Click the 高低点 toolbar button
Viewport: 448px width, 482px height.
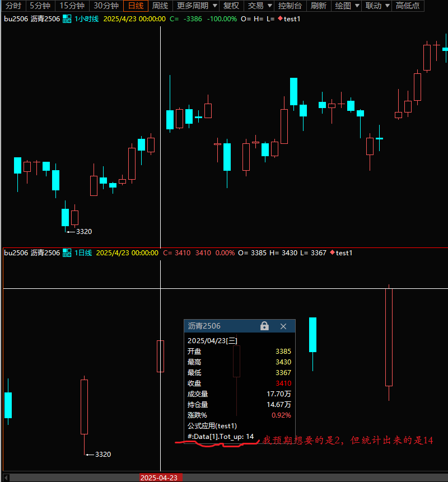coord(408,6)
